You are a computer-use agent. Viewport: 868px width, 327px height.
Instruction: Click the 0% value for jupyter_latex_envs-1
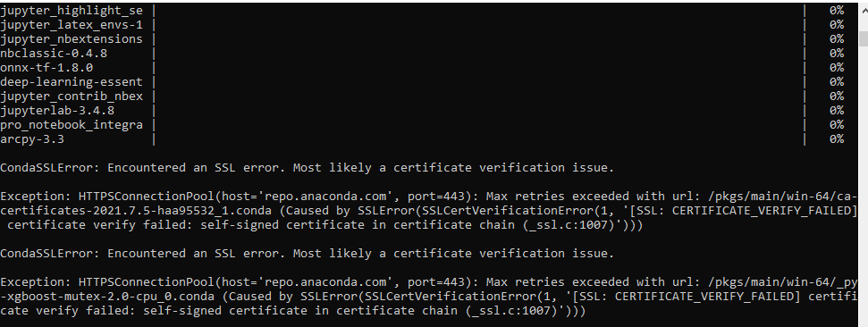(x=837, y=25)
